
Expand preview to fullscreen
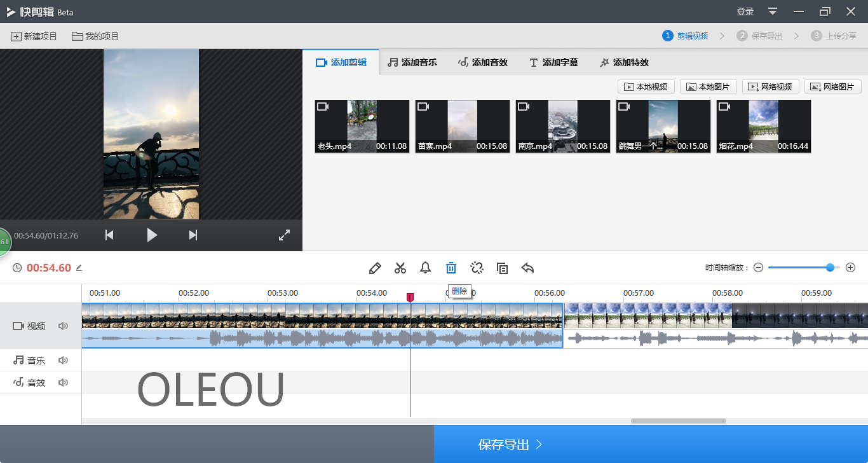[285, 235]
